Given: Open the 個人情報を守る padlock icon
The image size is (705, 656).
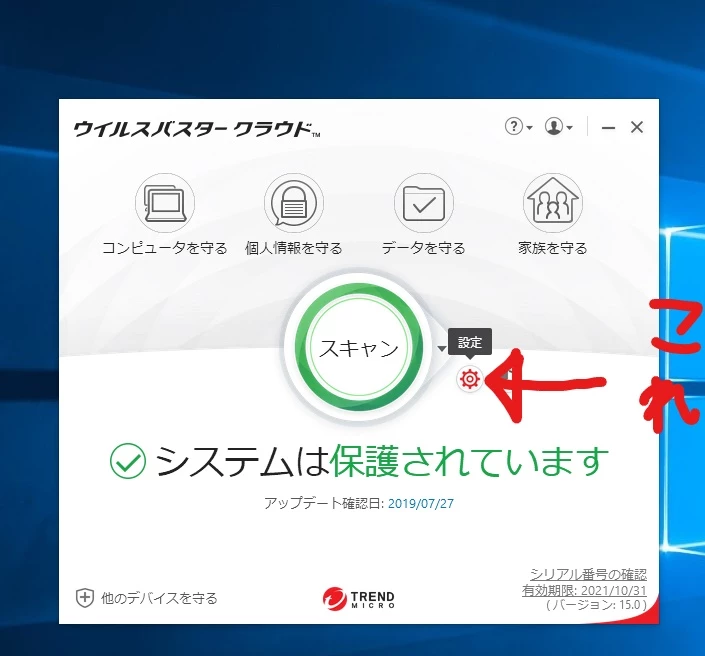Looking at the screenshot, I should [294, 203].
